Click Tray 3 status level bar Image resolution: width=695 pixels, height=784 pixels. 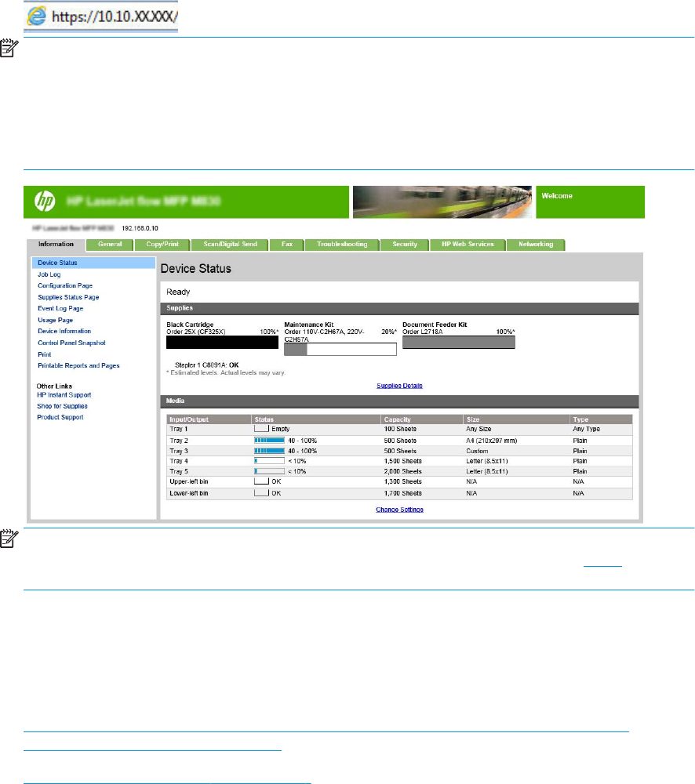click(x=269, y=451)
